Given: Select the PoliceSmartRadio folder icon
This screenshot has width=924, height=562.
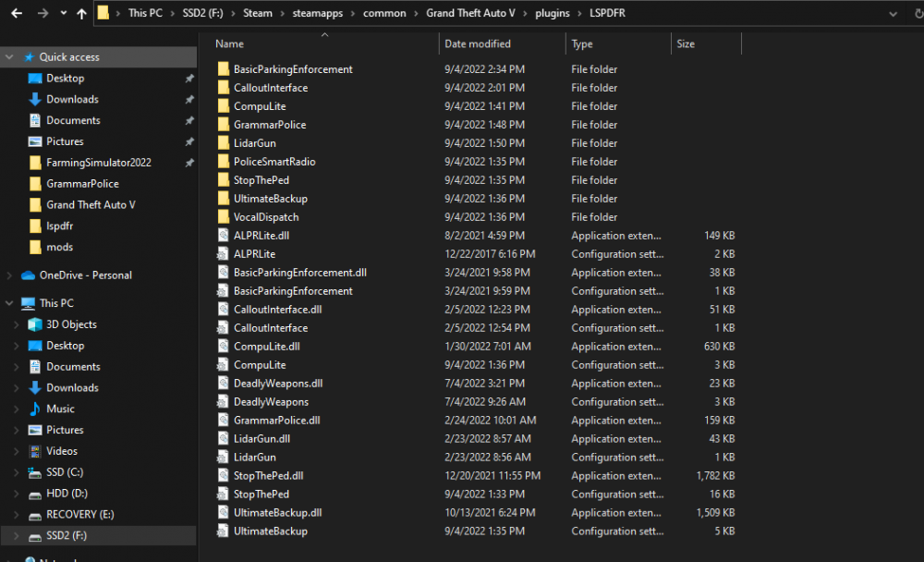Looking at the screenshot, I should pyautogui.click(x=223, y=162).
